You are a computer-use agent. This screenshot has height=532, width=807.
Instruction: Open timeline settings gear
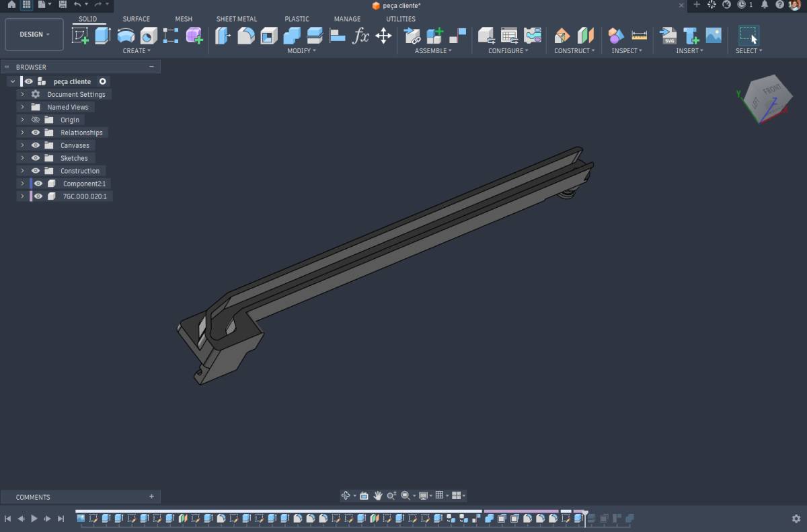pos(796,519)
